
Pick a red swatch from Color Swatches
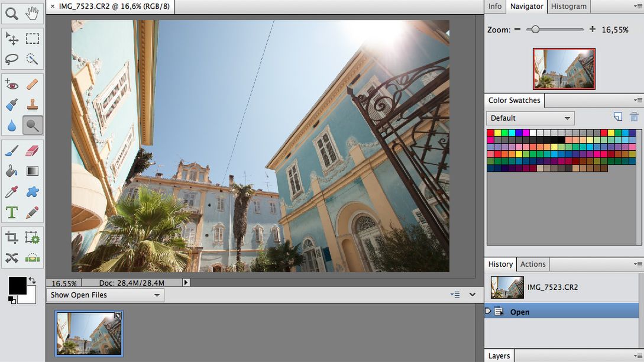[489, 134]
